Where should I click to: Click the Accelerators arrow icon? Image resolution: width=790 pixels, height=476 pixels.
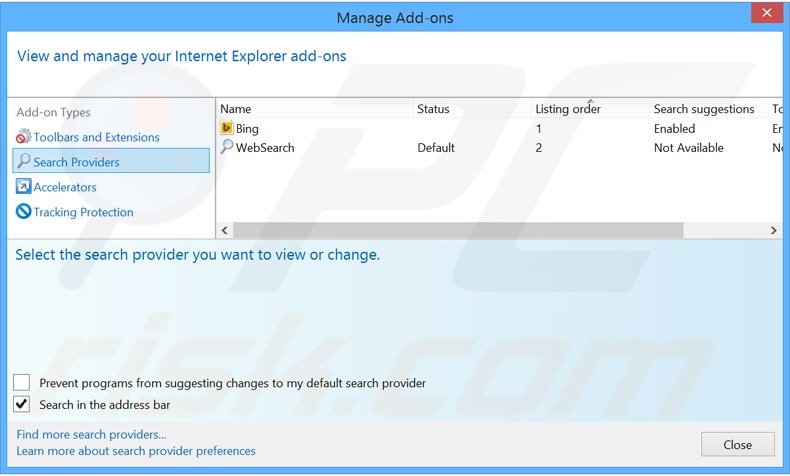[x=23, y=186]
